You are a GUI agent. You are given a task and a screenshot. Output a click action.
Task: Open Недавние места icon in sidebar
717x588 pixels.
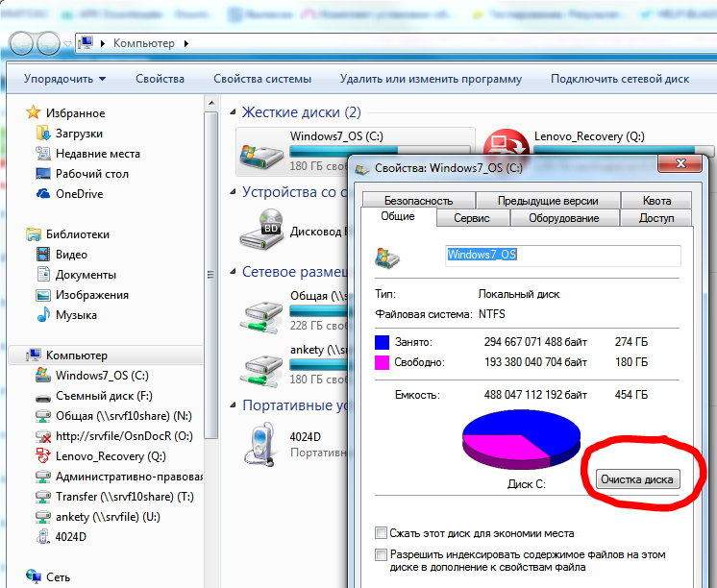click(43, 153)
